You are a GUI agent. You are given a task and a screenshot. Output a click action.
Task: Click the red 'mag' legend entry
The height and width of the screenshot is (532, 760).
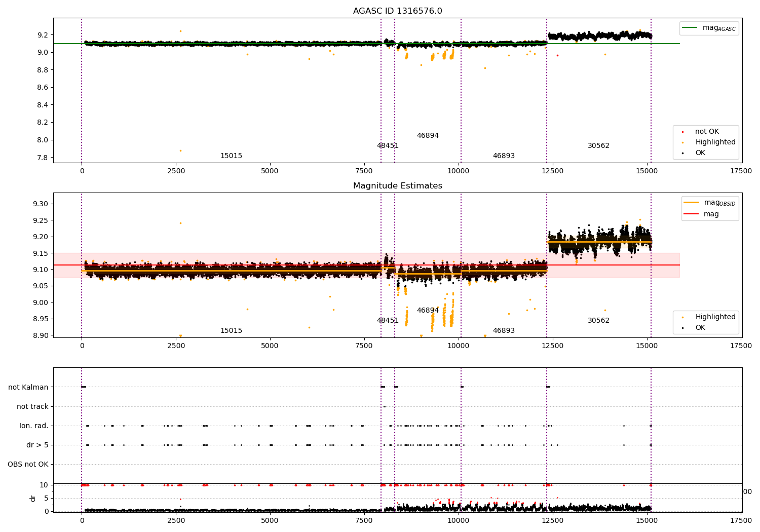[702, 214]
